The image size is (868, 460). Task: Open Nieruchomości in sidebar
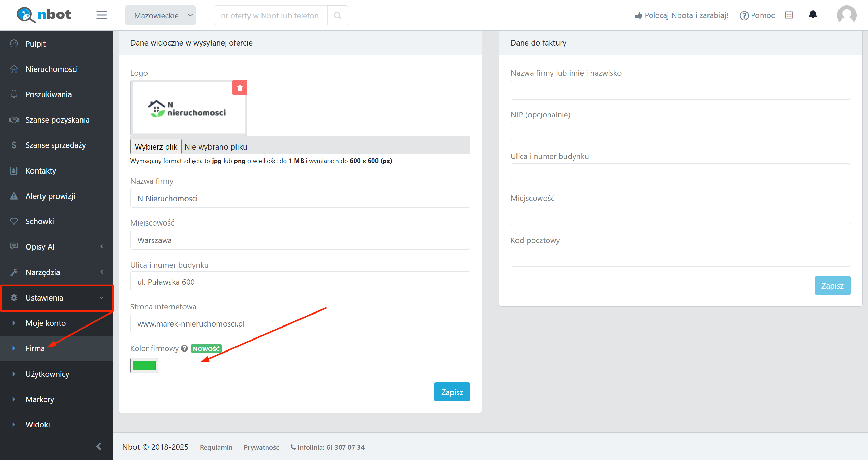(56, 69)
